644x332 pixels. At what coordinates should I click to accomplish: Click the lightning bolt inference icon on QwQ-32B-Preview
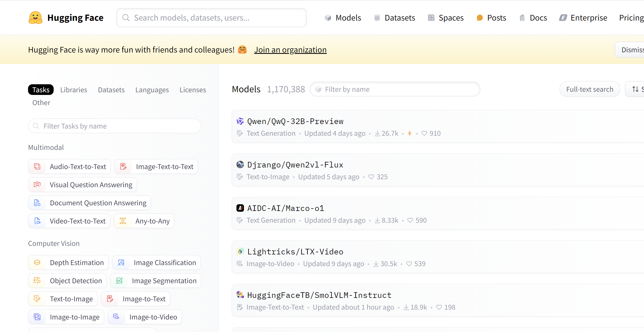click(410, 133)
